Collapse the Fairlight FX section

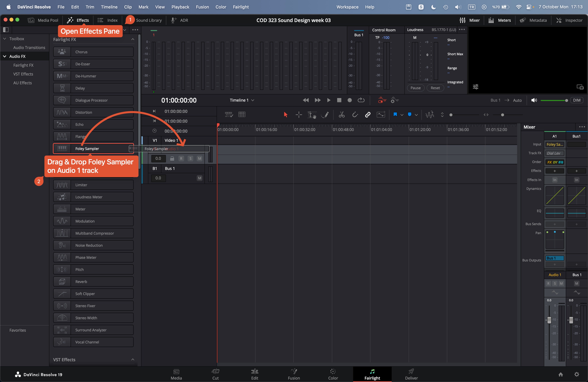point(133,39)
